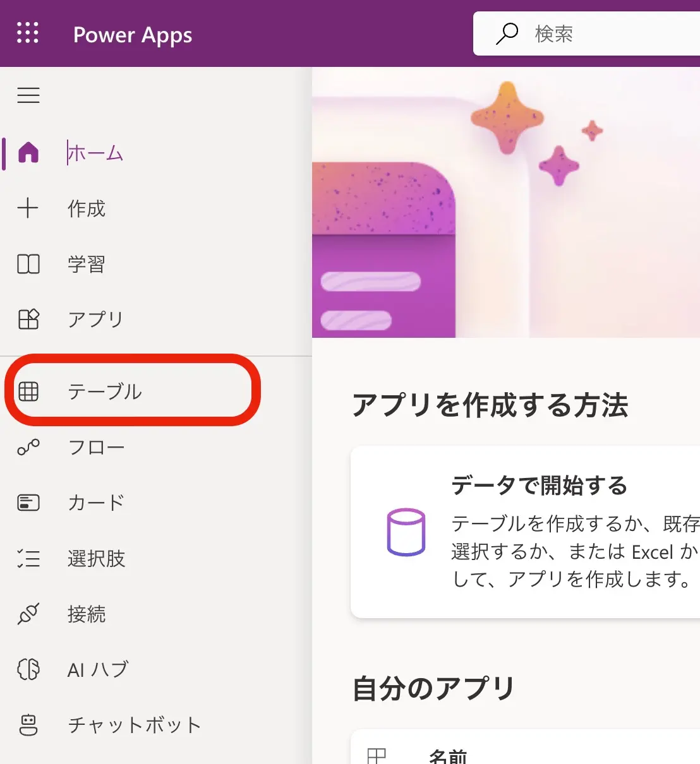Click the AI ハブ brain icon
The width and height of the screenshot is (700, 764).
coord(28,669)
